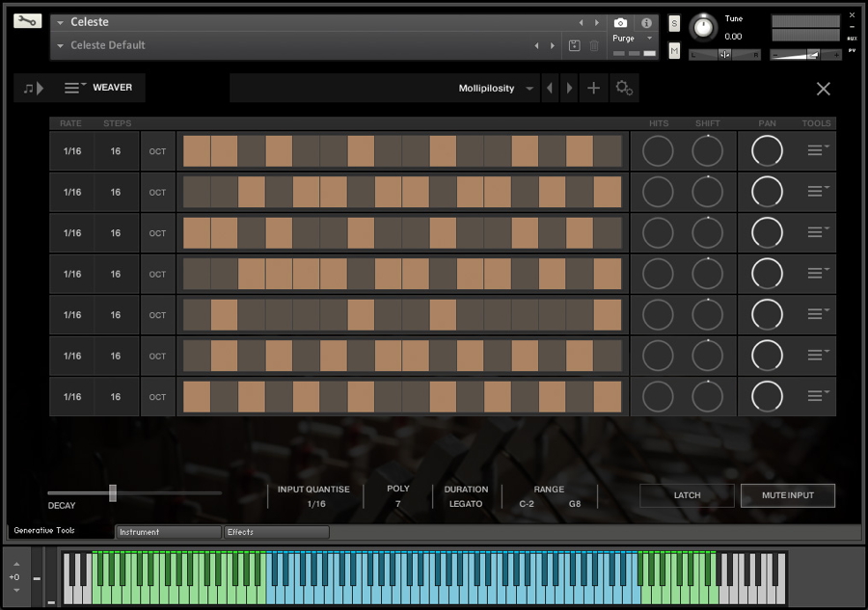Image resolution: width=868 pixels, height=610 pixels.
Task: Mute the instrument with M button
Action: pos(674,50)
